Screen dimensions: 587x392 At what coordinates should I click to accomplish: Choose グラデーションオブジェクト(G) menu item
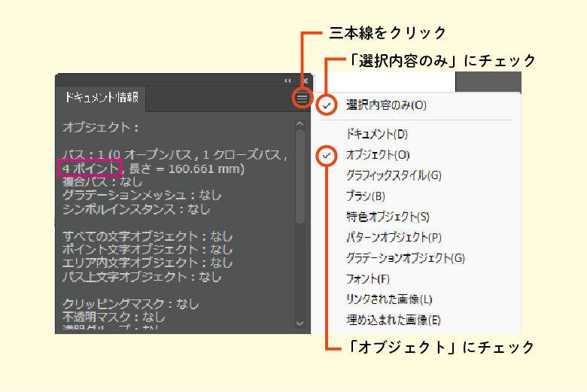pyautogui.click(x=406, y=257)
